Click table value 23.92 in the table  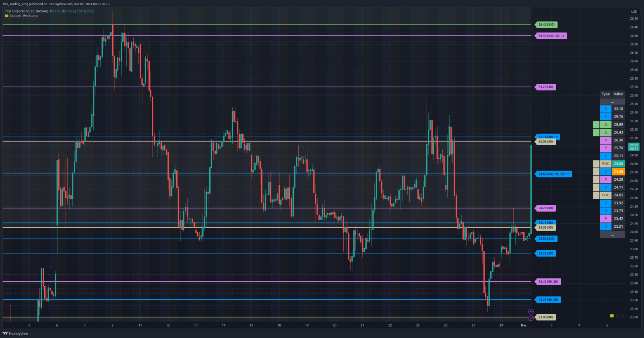pyautogui.click(x=619, y=203)
